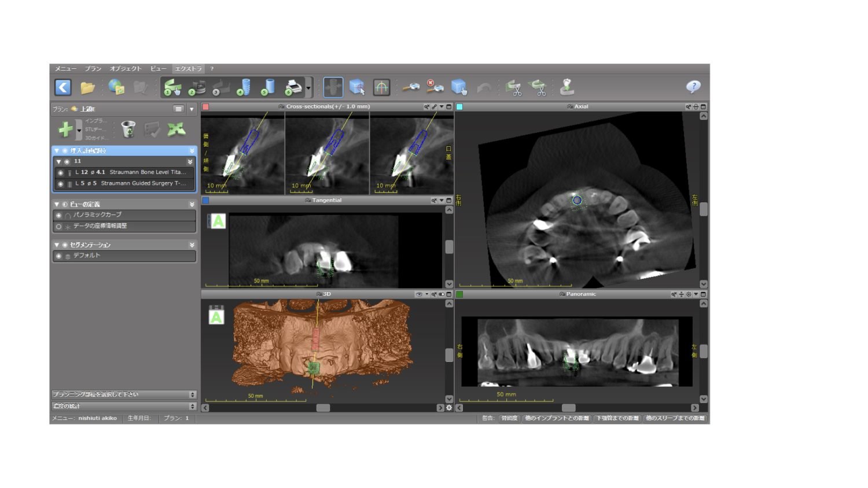
Task: Click the step 6 printer icon
Action: pos(293,88)
